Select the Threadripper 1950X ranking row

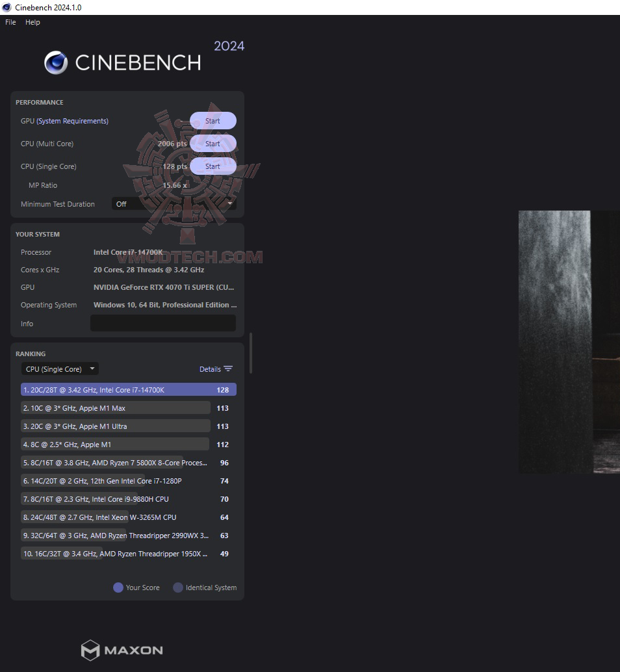129,554
